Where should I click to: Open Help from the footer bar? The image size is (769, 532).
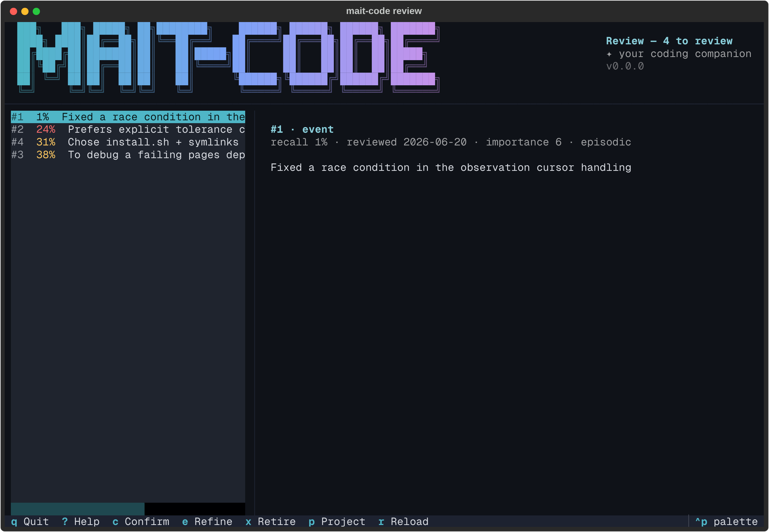(x=81, y=522)
